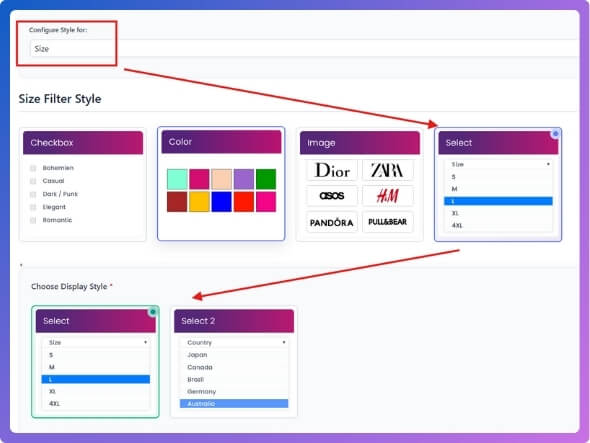Select the Color filter style card
This screenshot has height=443, width=590.
(x=221, y=184)
